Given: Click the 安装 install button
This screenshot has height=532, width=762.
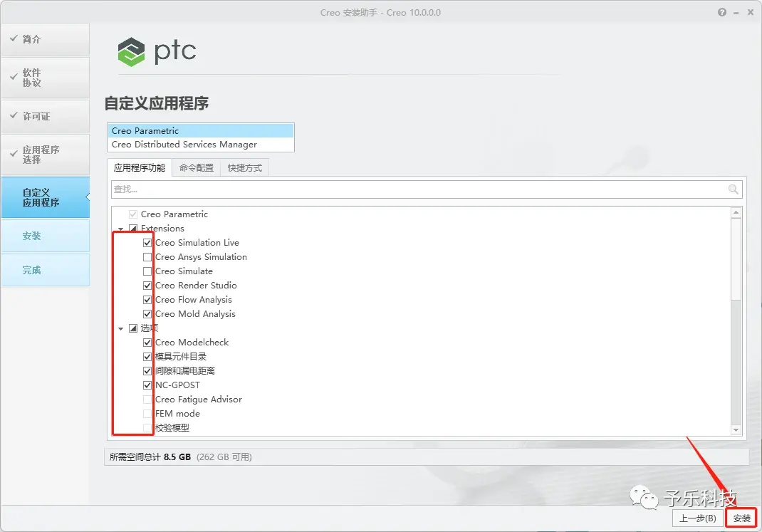Looking at the screenshot, I should tap(741, 518).
